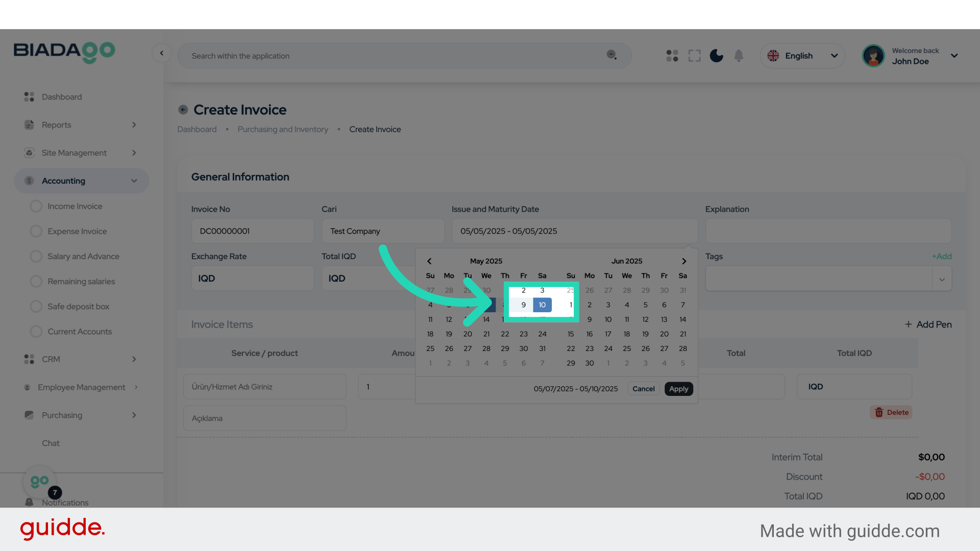Collapse the sidebar with the arrow button
The width and height of the screenshot is (980, 551).
(161, 53)
